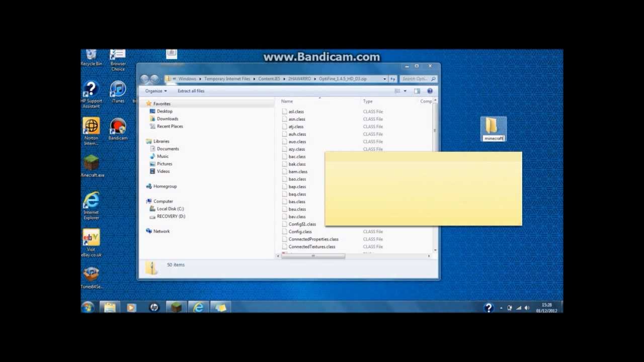This screenshot has height=362, width=644.
Task: Open the volume speaker tray icon
Action: (527, 308)
